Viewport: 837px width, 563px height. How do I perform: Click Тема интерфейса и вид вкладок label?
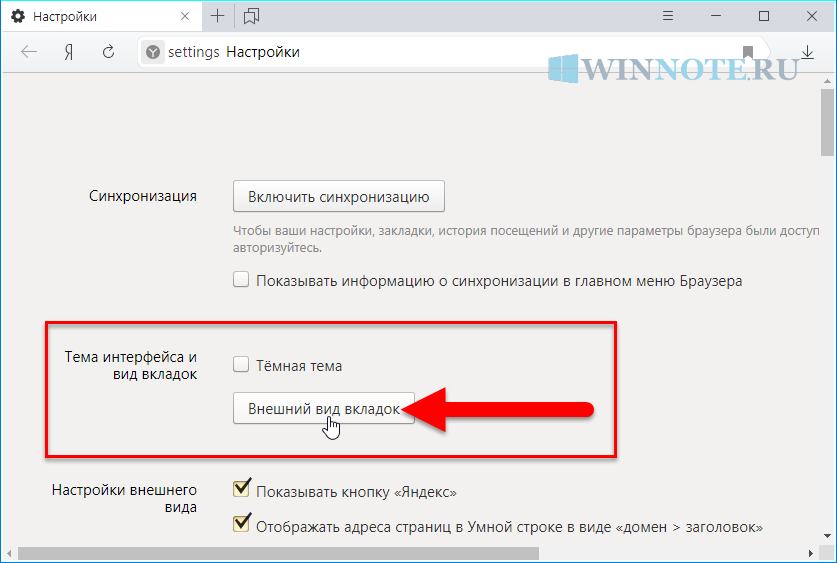pyautogui.click(x=131, y=365)
